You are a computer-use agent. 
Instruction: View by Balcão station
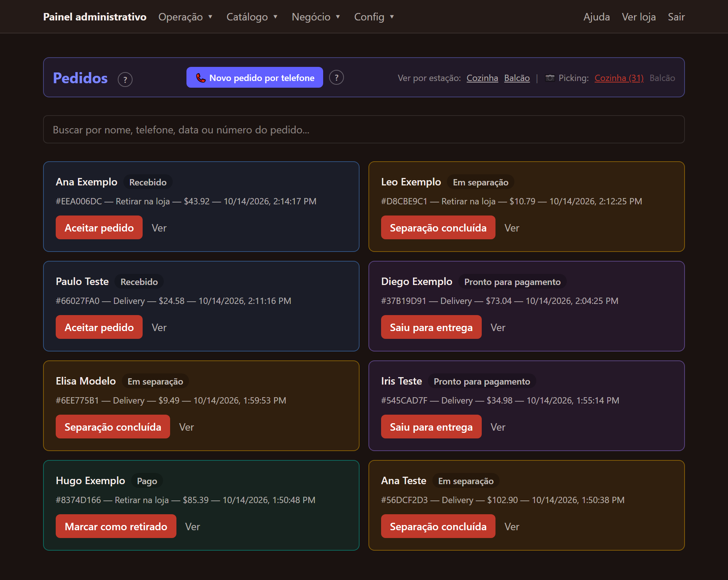coord(517,78)
